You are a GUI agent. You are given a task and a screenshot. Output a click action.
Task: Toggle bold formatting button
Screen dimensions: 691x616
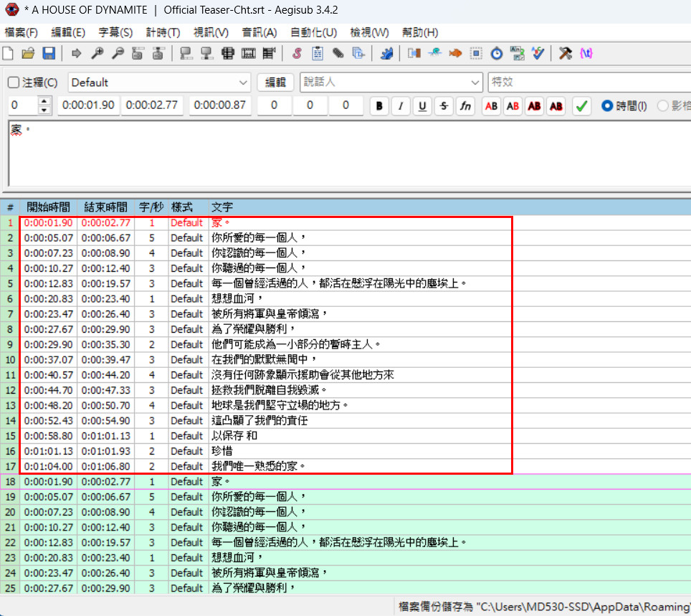click(379, 106)
